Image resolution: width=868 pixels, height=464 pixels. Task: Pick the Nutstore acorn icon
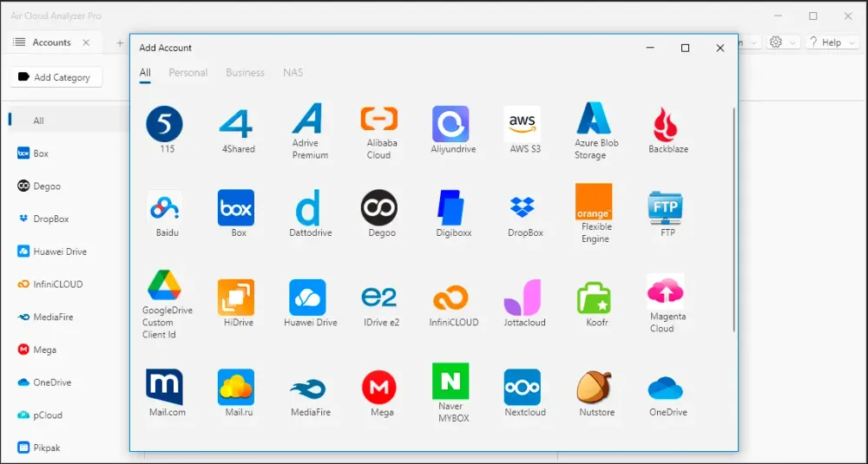[x=594, y=387]
